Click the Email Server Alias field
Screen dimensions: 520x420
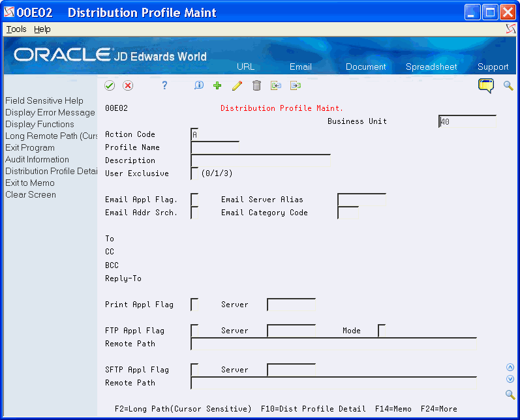click(362, 200)
